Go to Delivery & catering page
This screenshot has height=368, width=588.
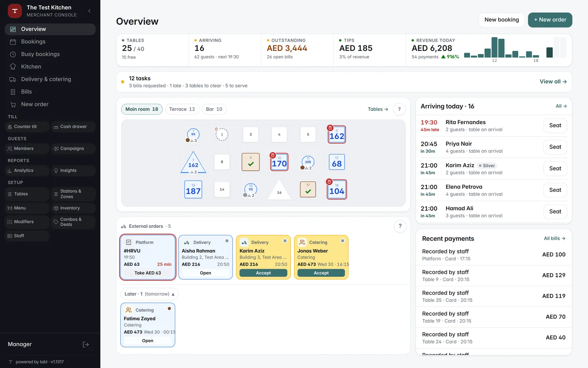click(50, 79)
